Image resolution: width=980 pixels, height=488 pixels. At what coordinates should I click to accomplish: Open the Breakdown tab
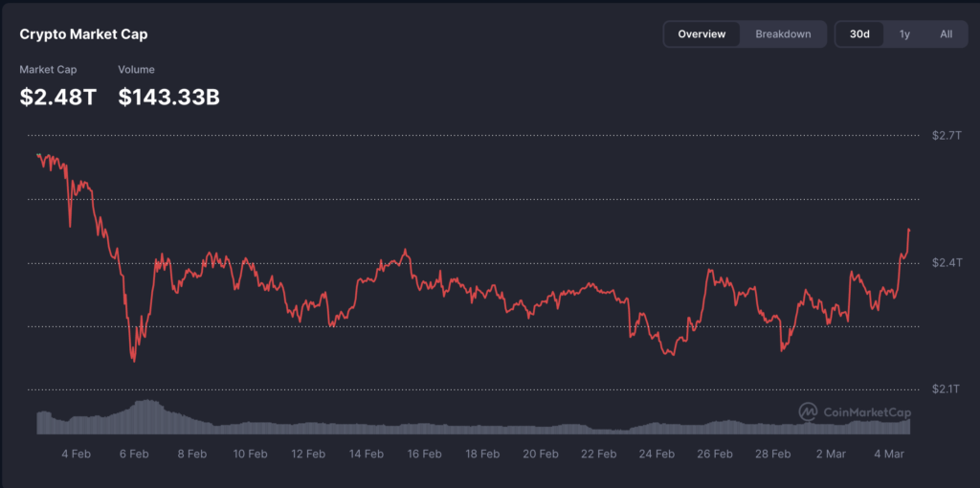pos(783,34)
